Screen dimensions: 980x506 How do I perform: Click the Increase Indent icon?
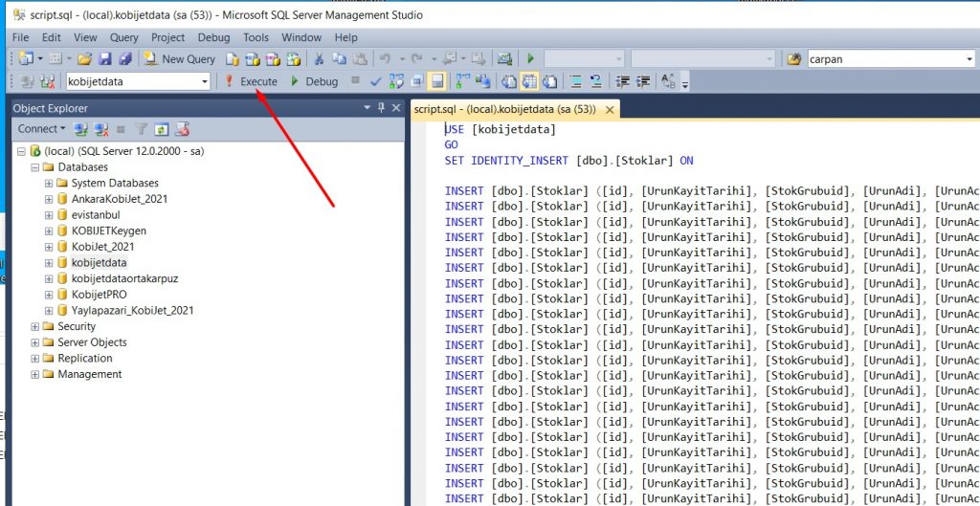[643, 81]
